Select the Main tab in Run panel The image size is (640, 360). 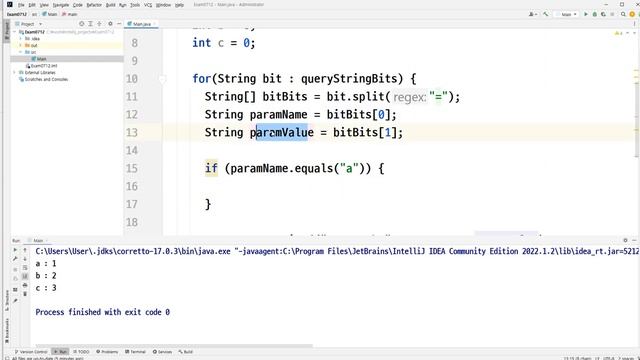pos(38,241)
